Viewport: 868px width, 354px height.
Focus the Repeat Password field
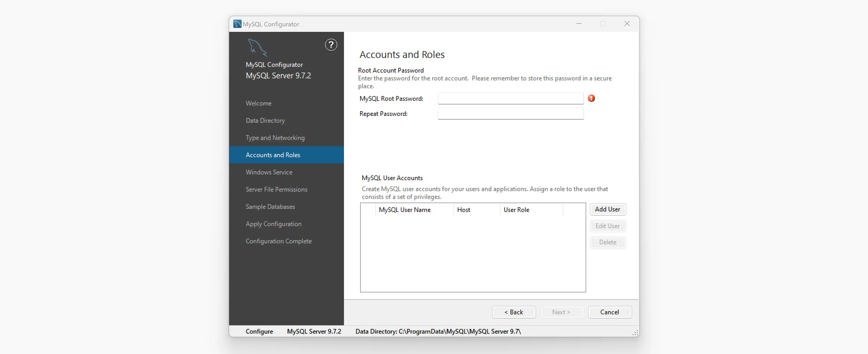coord(510,114)
